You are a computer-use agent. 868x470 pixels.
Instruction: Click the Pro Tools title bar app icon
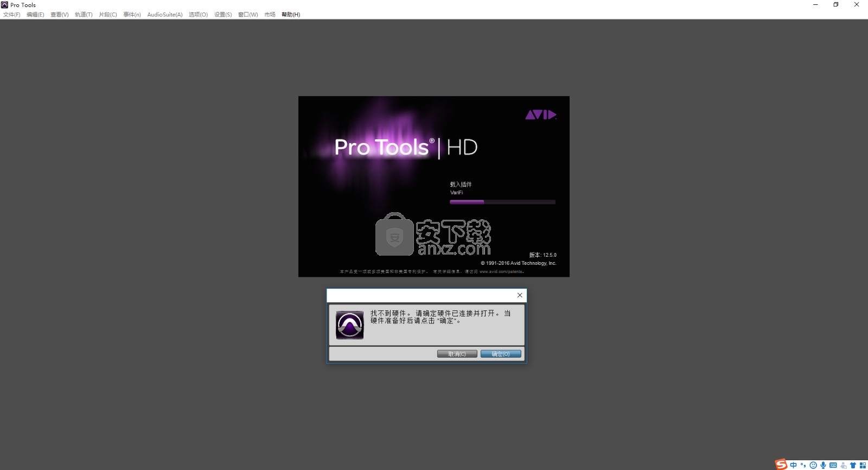(x=4, y=5)
